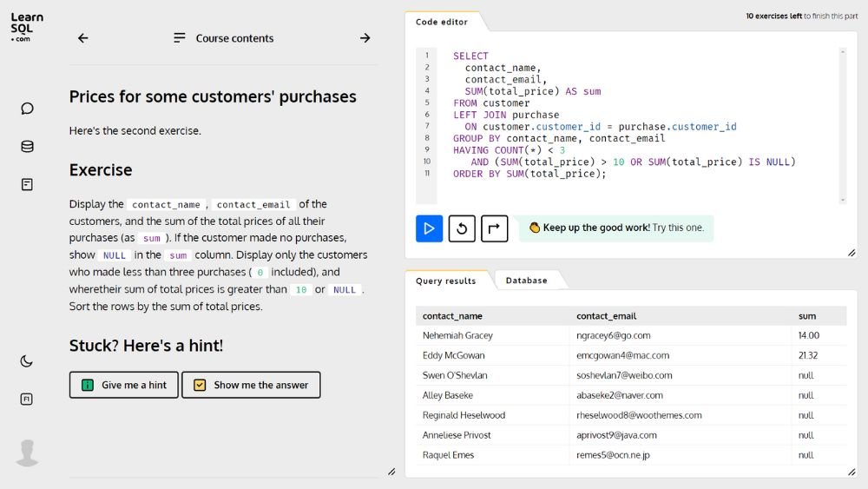Image resolution: width=868 pixels, height=489 pixels.
Task: Expand the Course contents menu
Action: 224,38
